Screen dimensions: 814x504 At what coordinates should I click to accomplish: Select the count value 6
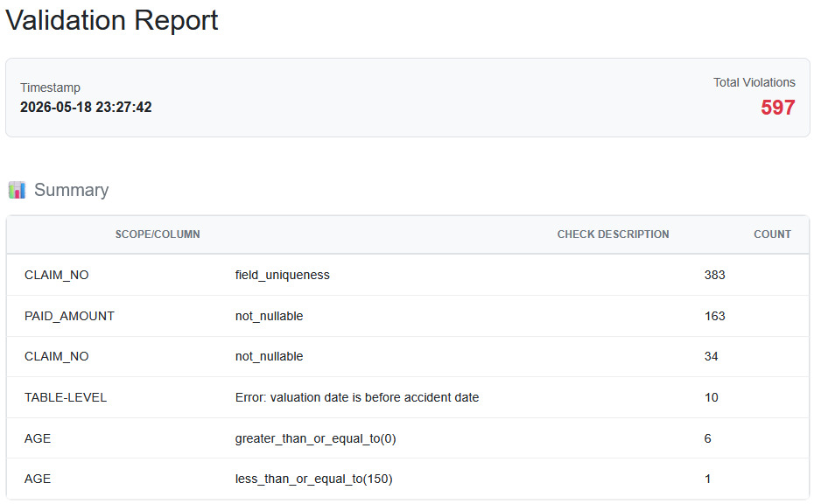(x=707, y=438)
